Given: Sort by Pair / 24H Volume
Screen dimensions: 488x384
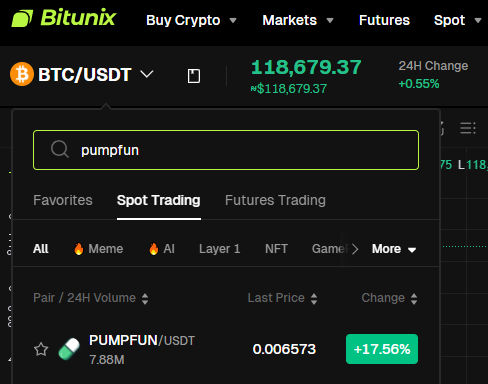Looking at the screenshot, I should [91, 298].
